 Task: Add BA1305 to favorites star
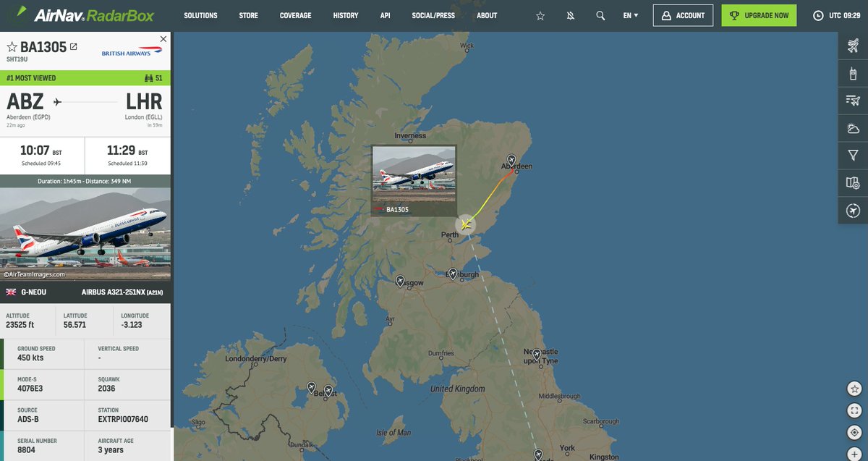click(x=12, y=48)
